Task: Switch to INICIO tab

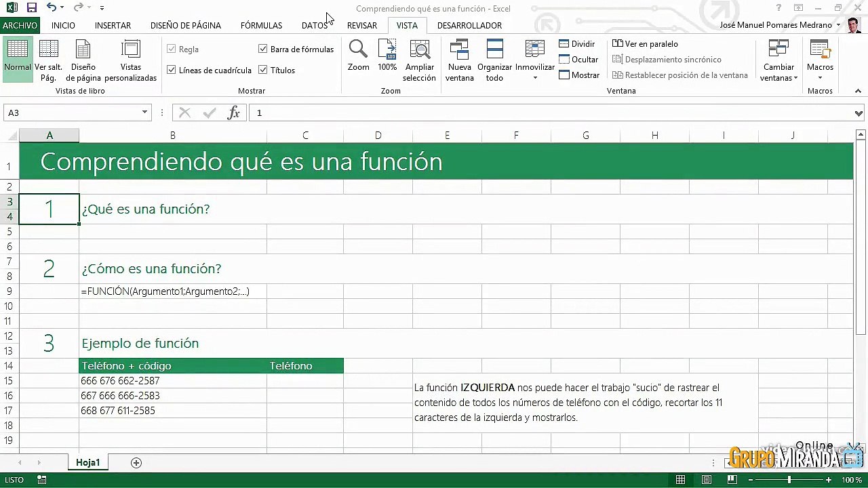Action: point(63,26)
